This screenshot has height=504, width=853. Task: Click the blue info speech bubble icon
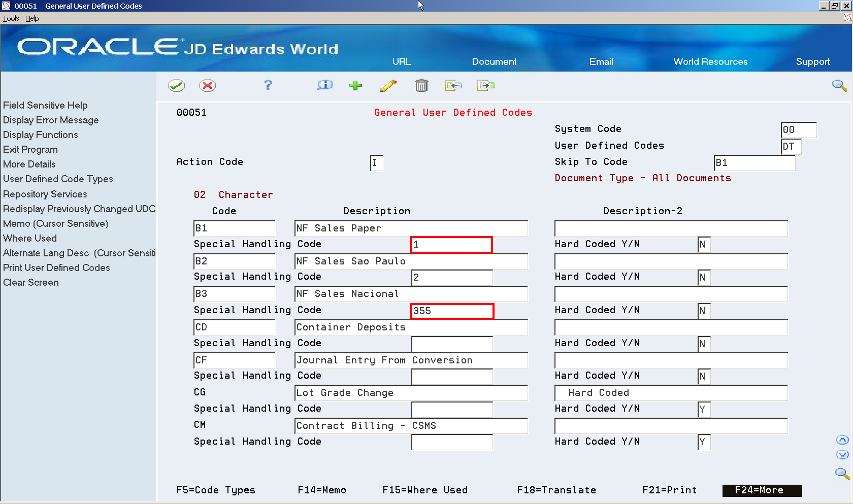pyautogui.click(x=325, y=85)
